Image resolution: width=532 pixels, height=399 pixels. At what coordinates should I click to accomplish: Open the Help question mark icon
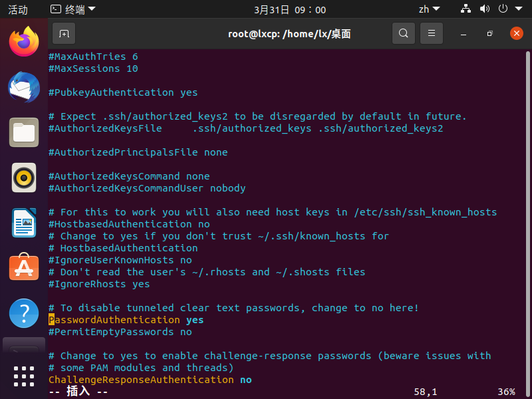pos(24,313)
